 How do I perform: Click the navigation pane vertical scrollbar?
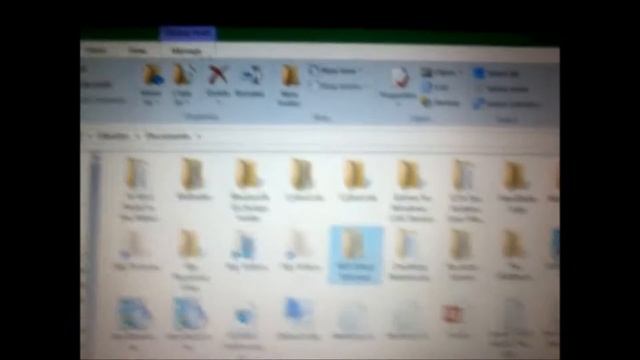(95, 255)
